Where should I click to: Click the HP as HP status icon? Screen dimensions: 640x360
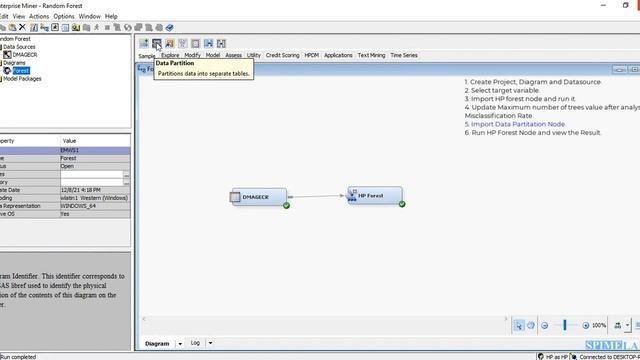(x=541, y=356)
